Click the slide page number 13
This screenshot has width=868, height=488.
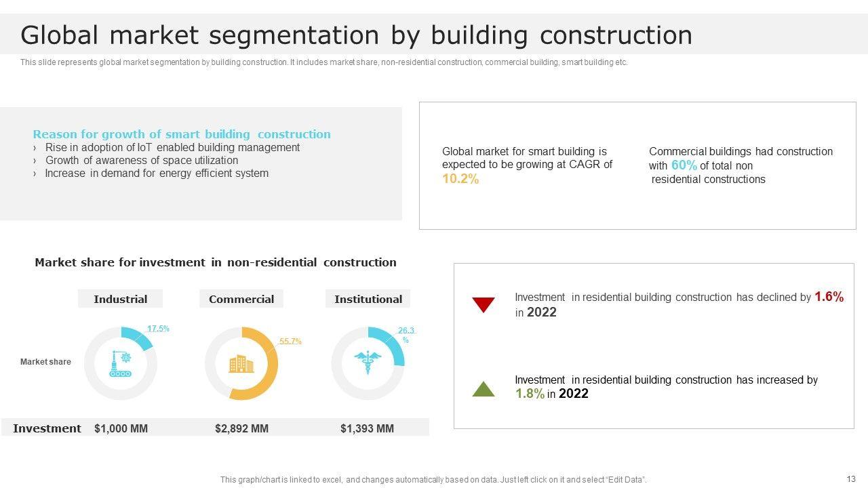(x=851, y=479)
